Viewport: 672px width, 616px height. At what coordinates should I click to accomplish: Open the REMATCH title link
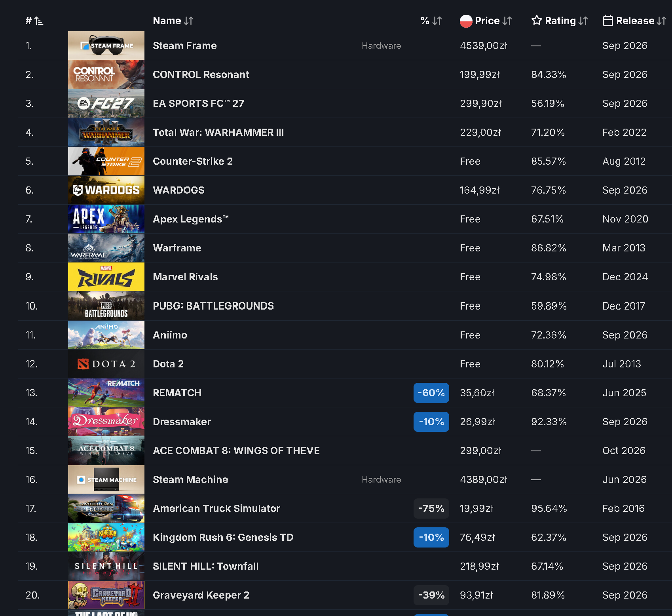click(177, 393)
